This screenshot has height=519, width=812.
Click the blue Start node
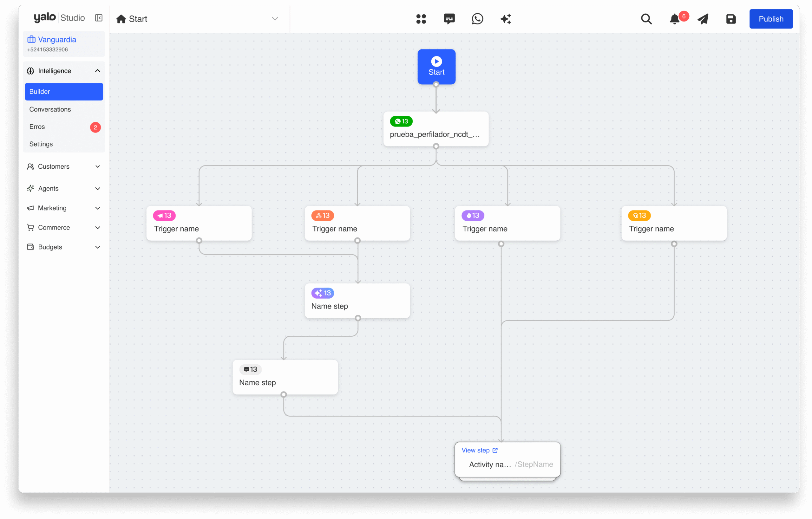click(436, 66)
